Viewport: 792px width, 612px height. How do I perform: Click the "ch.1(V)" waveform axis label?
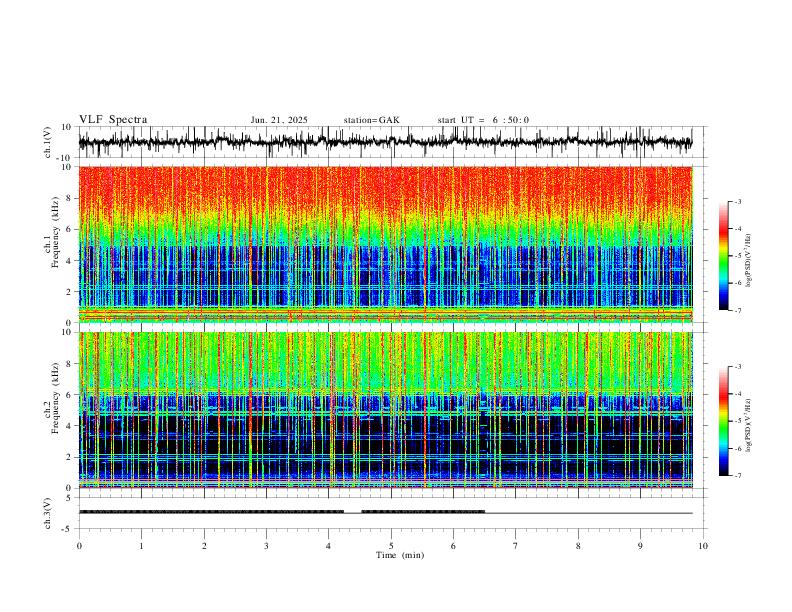tap(48, 142)
